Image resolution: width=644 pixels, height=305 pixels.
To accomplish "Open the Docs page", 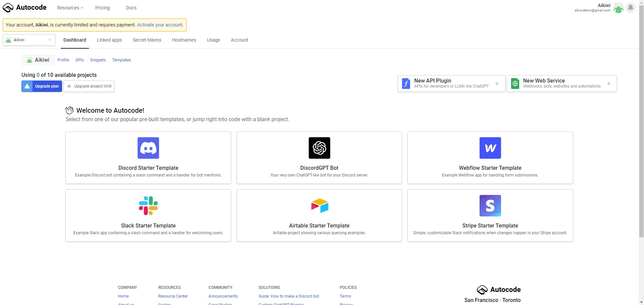I will click(131, 8).
